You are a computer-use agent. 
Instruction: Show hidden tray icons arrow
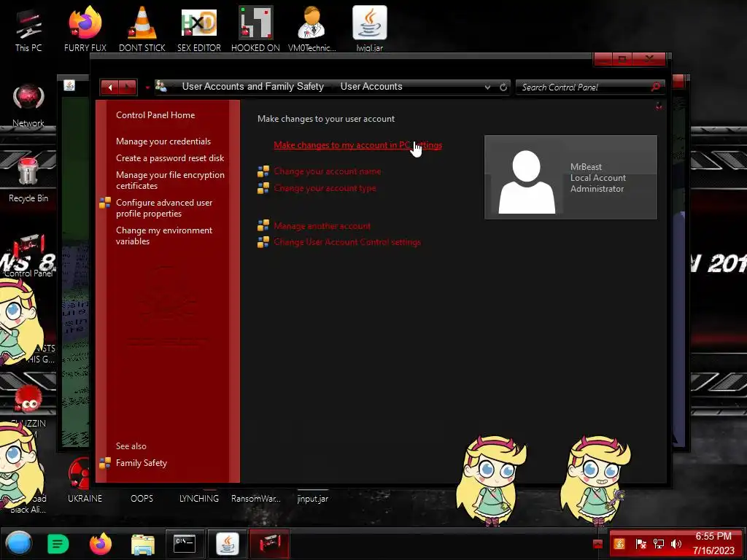(x=598, y=544)
